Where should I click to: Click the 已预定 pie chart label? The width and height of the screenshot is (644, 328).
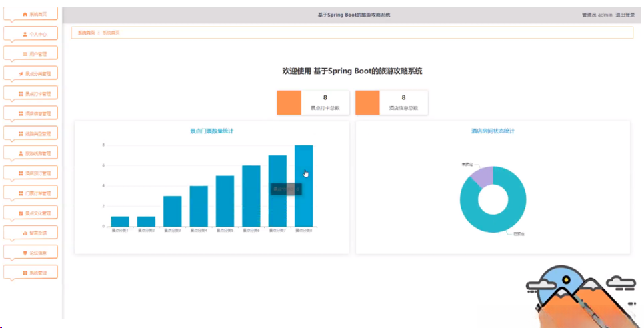(x=519, y=234)
